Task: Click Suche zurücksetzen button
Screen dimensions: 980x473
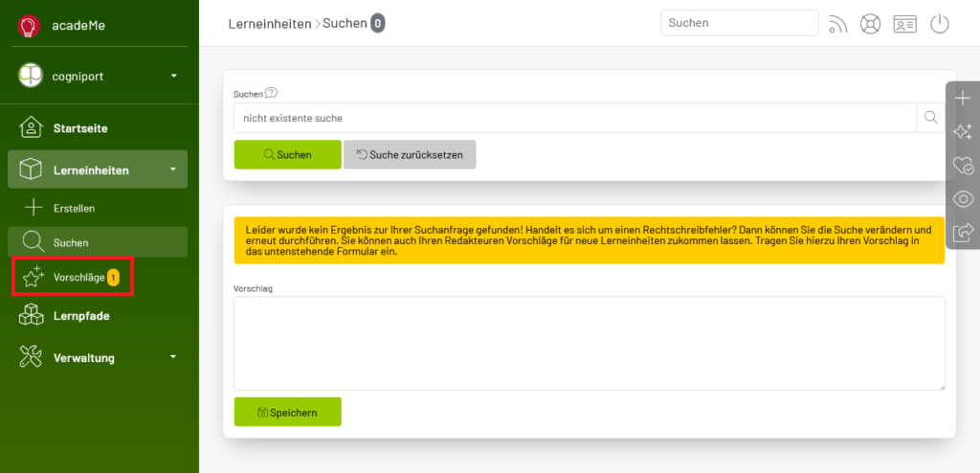Action: point(410,154)
